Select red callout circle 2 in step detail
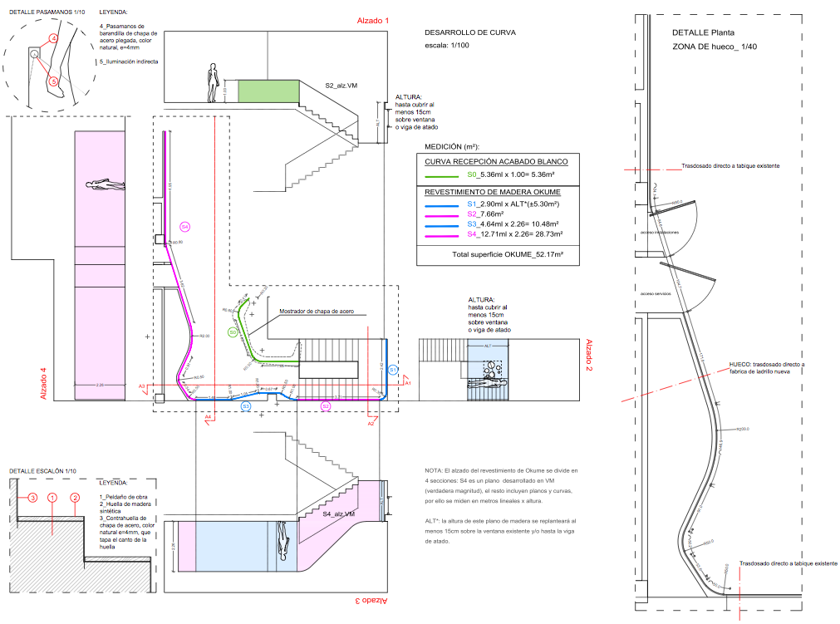This screenshot has width=840, height=624. coord(75,498)
